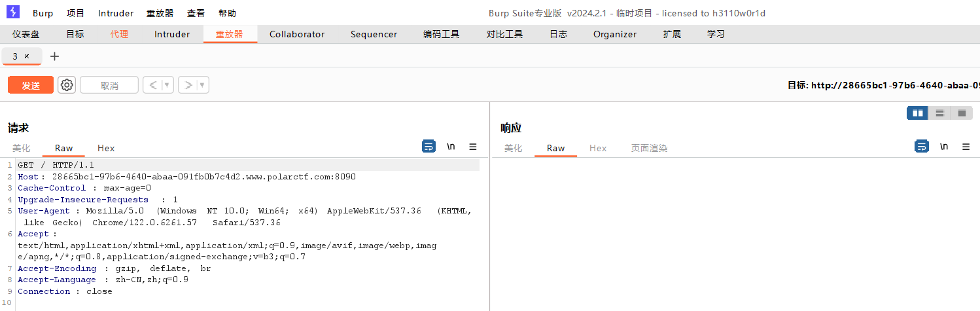This screenshot has width=980, height=311.
Task: Click the Host header line
Action: point(186,177)
